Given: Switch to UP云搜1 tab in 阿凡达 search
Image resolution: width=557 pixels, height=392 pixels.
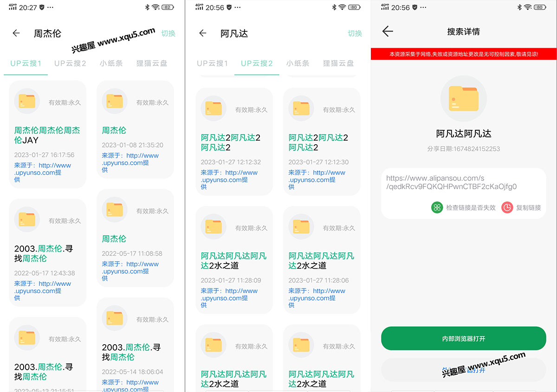Looking at the screenshot, I should click(212, 64).
